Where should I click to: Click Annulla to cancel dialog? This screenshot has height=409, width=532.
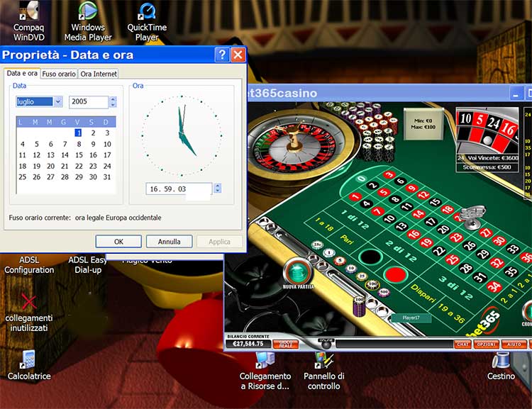tap(169, 242)
